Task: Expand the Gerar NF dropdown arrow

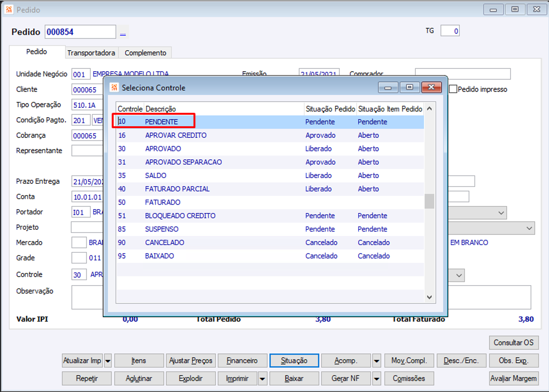Action: (377, 379)
